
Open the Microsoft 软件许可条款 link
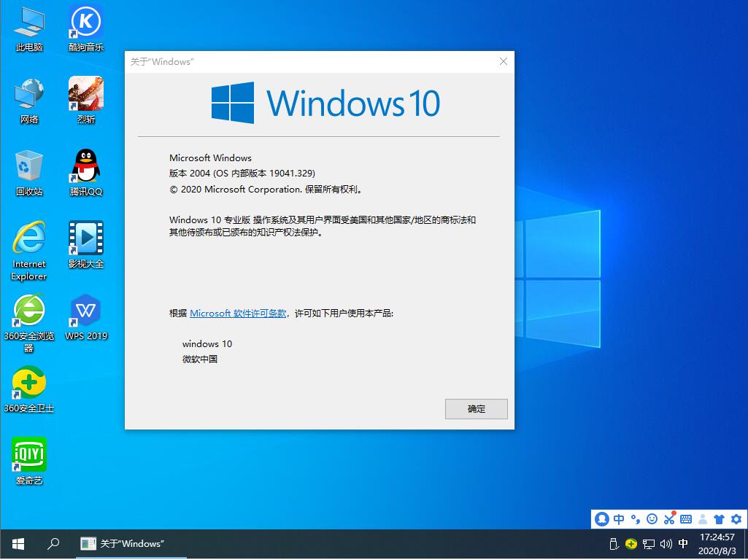(x=237, y=313)
